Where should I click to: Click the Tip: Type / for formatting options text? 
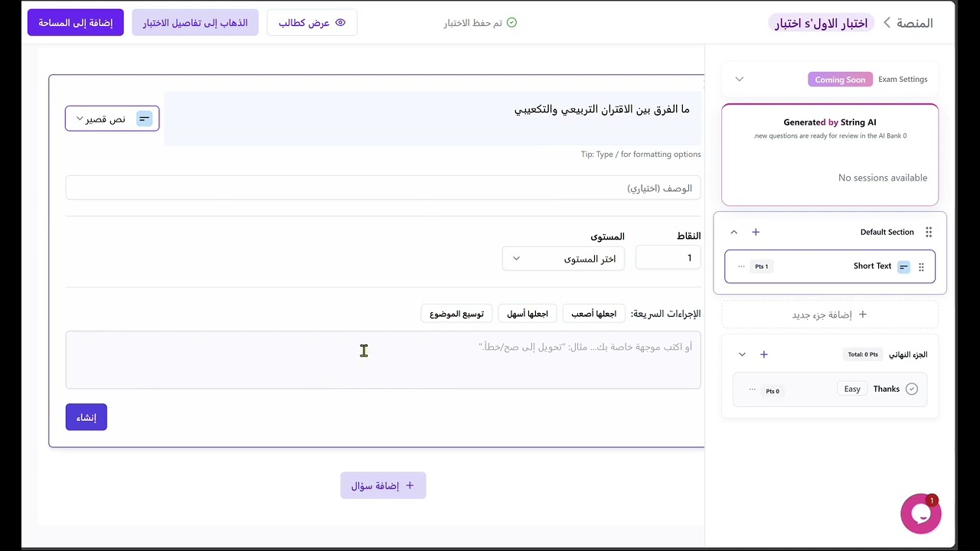(641, 154)
